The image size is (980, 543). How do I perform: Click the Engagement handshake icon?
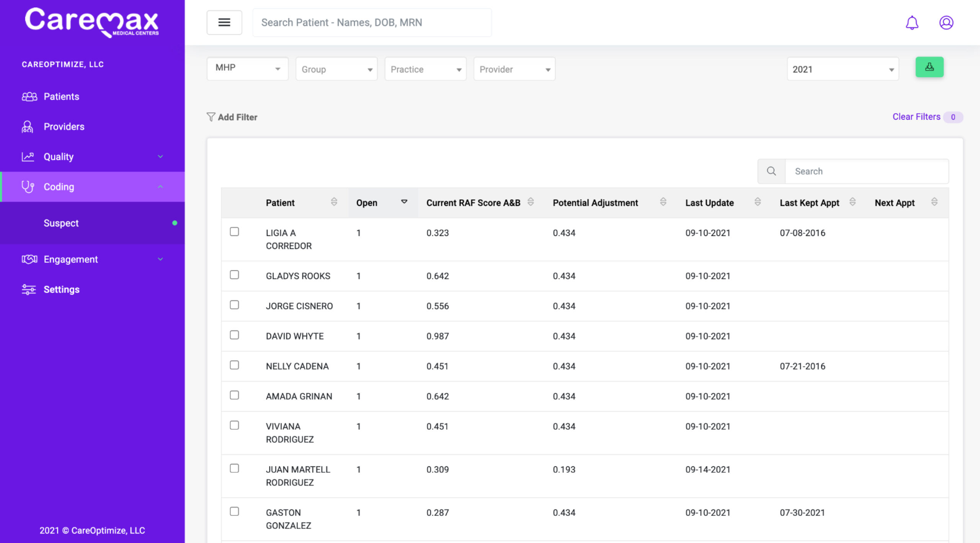click(29, 259)
